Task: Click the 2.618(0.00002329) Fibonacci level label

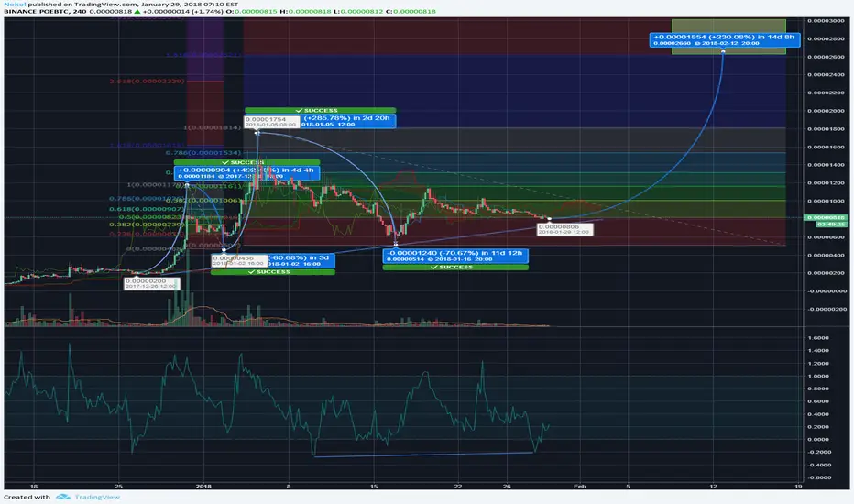Action: (147, 82)
